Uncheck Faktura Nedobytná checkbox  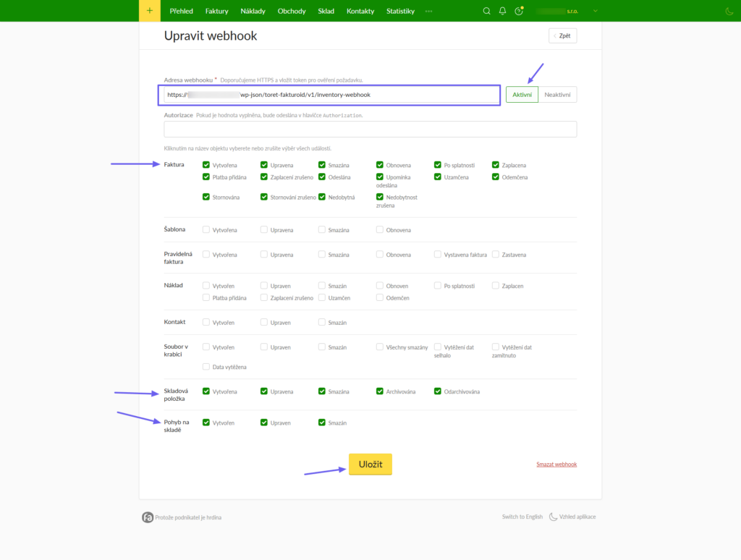322,197
